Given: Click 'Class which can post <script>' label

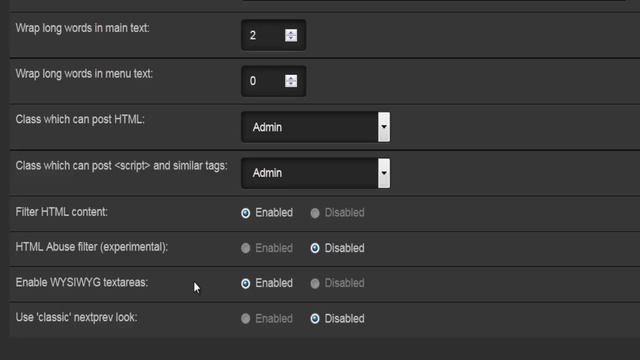Looking at the screenshot, I should pyautogui.click(x=122, y=166).
